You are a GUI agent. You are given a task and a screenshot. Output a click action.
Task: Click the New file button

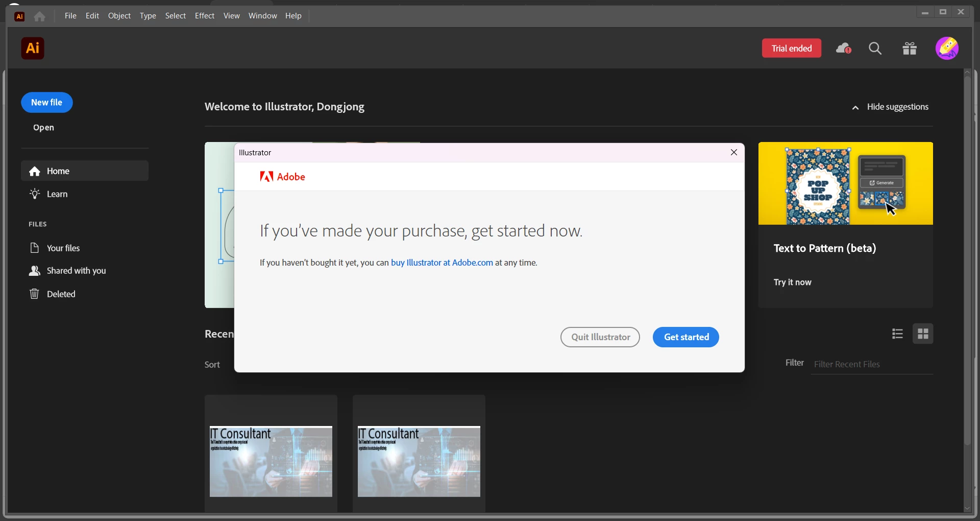pyautogui.click(x=47, y=103)
